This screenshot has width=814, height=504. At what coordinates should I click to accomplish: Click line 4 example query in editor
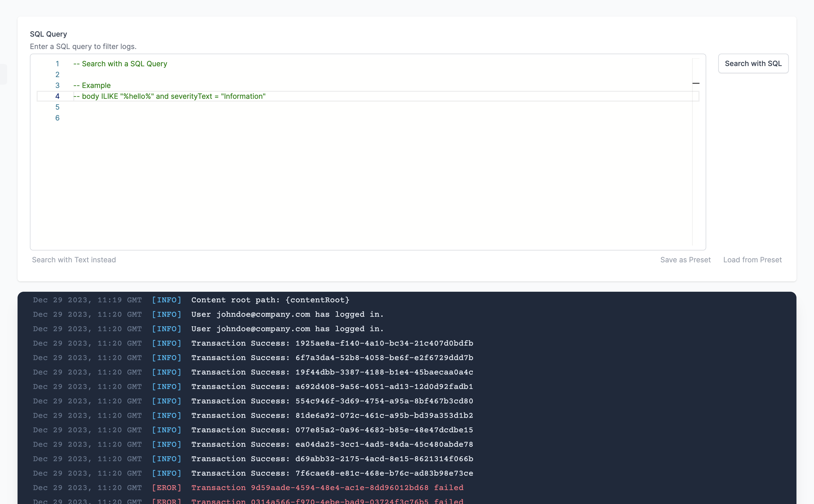tap(169, 96)
